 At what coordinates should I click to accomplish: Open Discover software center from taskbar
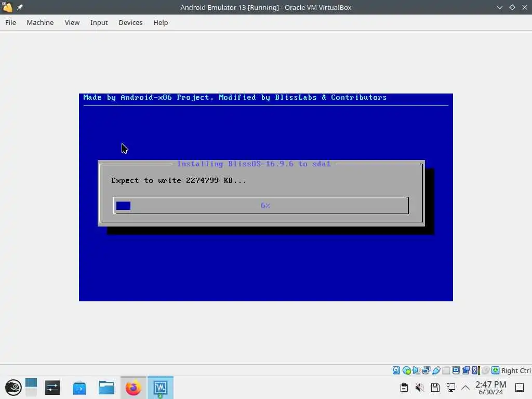tap(79, 388)
